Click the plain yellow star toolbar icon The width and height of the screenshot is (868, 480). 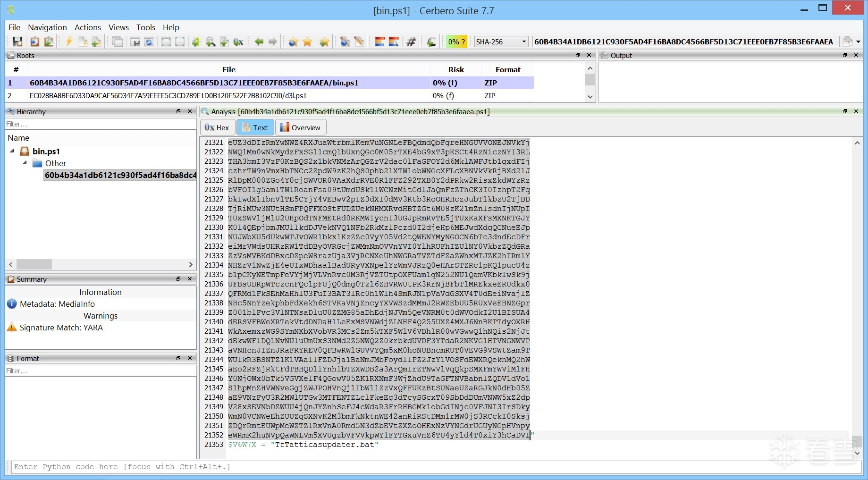(308, 42)
